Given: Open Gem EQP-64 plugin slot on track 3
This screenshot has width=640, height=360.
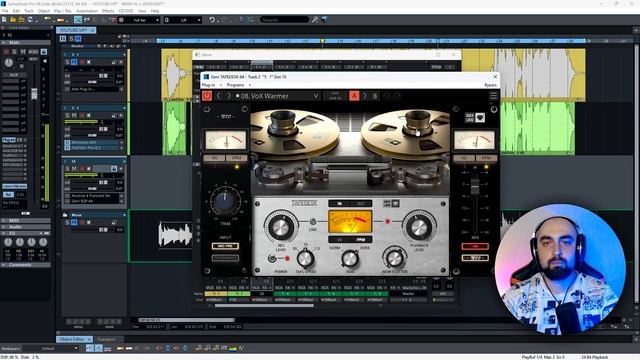Looking at the screenshot, I should coord(94,201).
